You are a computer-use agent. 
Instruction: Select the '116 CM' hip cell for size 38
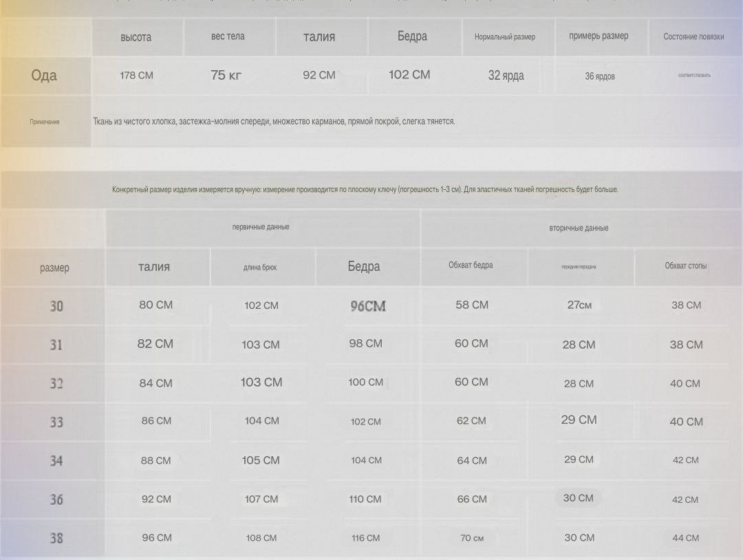(365, 538)
